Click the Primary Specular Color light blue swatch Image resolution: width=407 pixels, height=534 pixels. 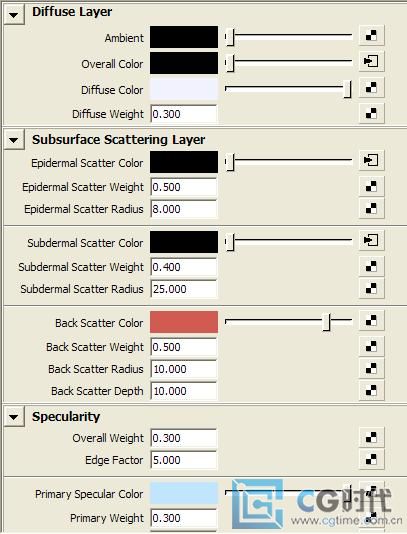pos(184,493)
